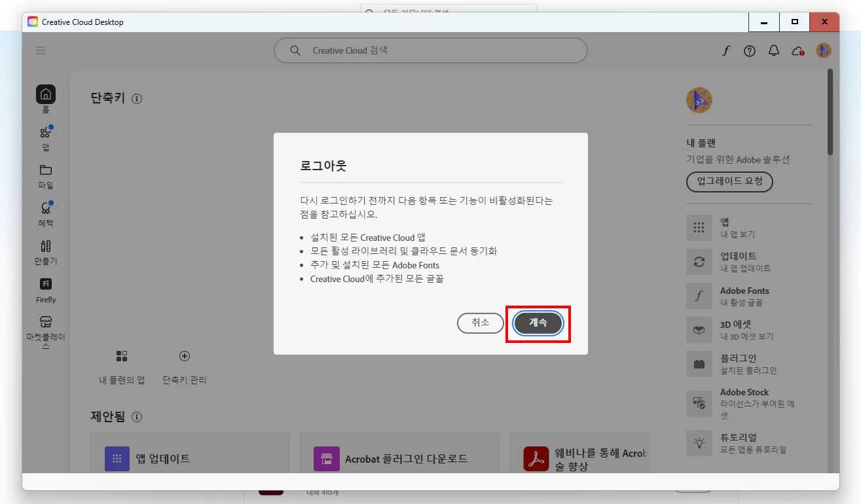861x504 pixels.
Task: Maximize the Creative Cloud Desktop window
Action: pyautogui.click(x=795, y=22)
